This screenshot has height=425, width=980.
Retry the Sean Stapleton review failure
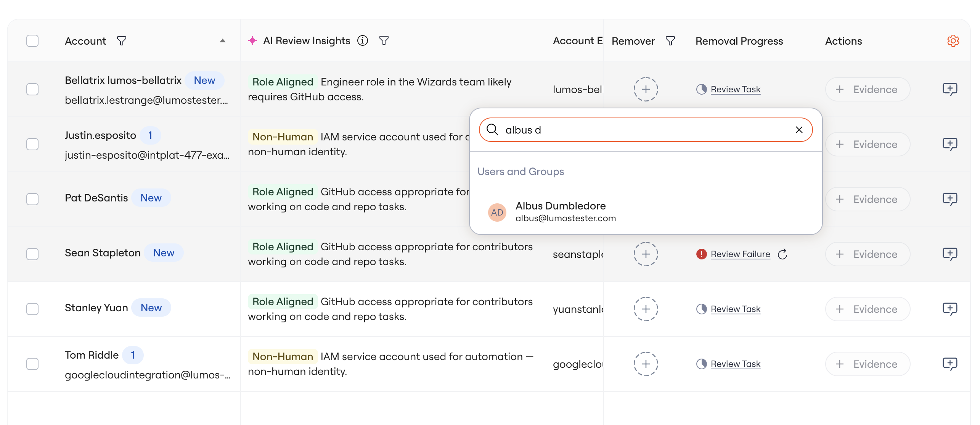pyautogui.click(x=782, y=254)
